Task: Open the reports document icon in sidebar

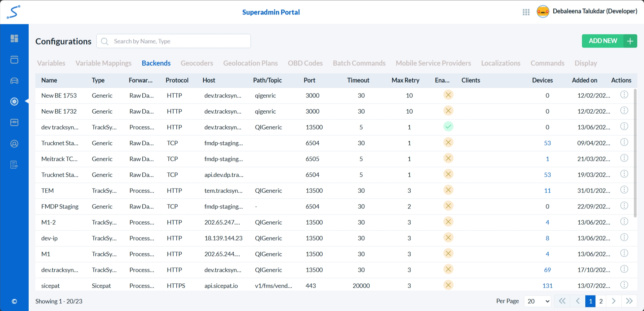Action: 14,165
